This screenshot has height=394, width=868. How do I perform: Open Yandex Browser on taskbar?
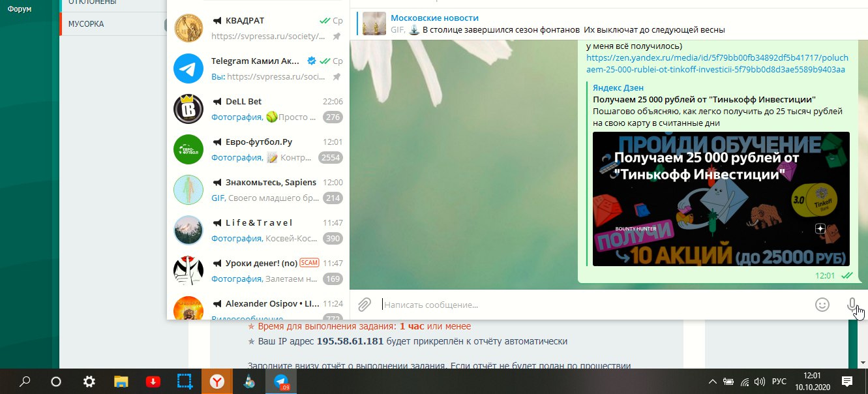217,382
